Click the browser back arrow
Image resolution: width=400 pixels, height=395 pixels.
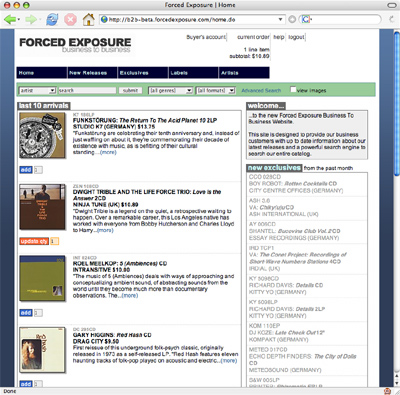10,20
